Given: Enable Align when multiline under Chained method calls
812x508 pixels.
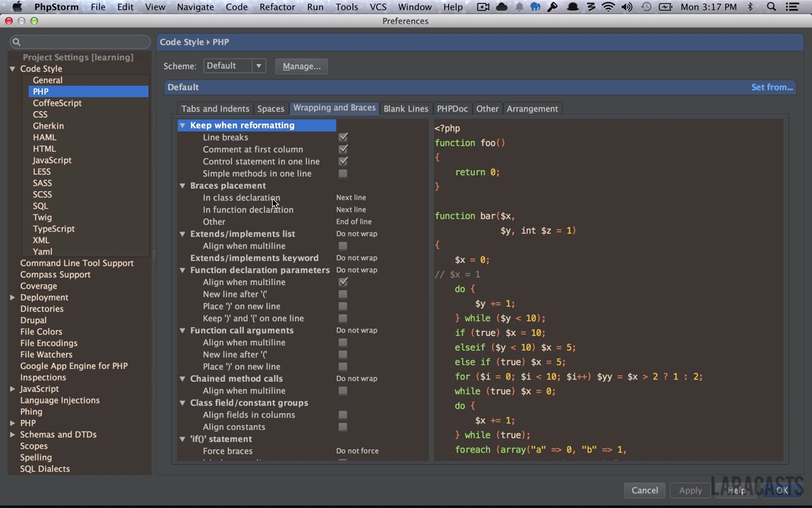Looking at the screenshot, I should click(x=343, y=391).
